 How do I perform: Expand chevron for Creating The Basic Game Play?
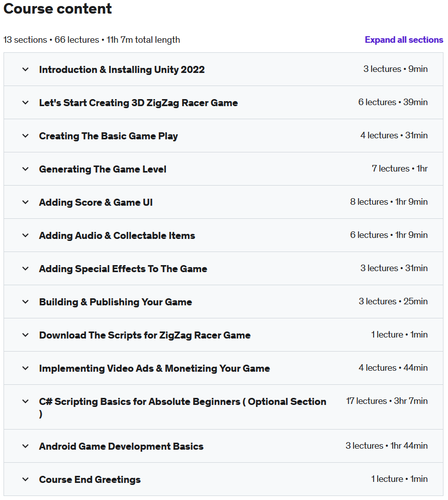(26, 136)
